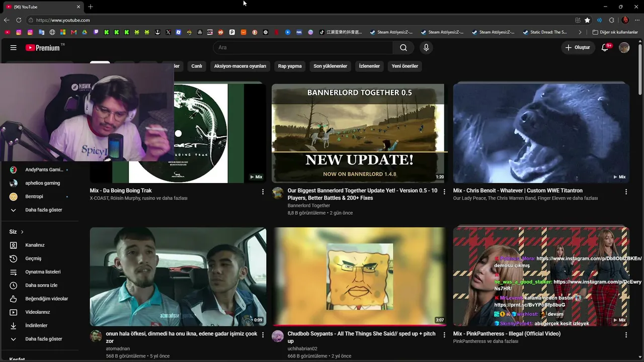
Task: Start voice search with the microphone
Action: pos(426,48)
